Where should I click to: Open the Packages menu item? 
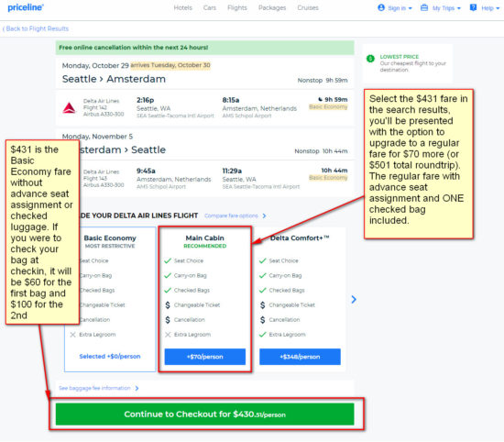pyautogui.click(x=272, y=7)
